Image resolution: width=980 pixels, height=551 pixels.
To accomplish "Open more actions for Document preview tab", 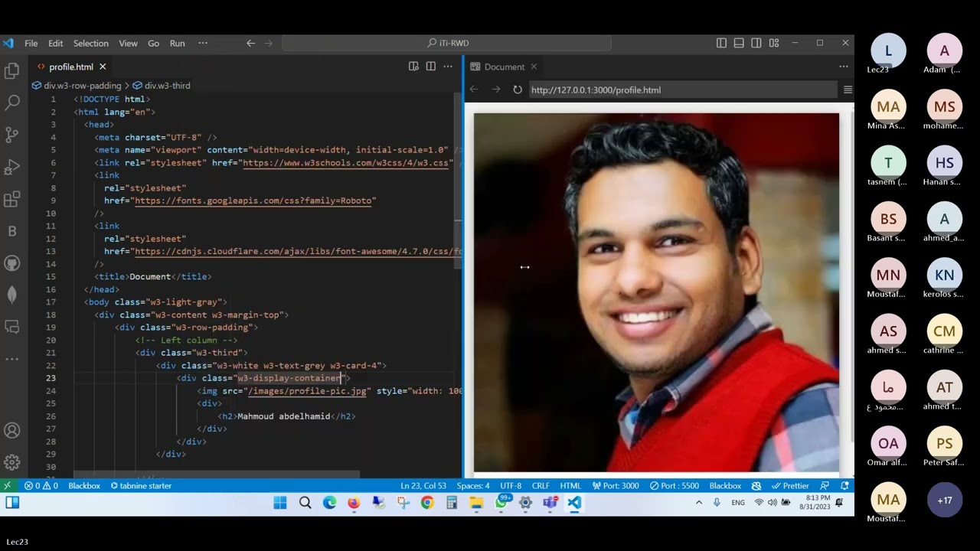I will (x=844, y=67).
